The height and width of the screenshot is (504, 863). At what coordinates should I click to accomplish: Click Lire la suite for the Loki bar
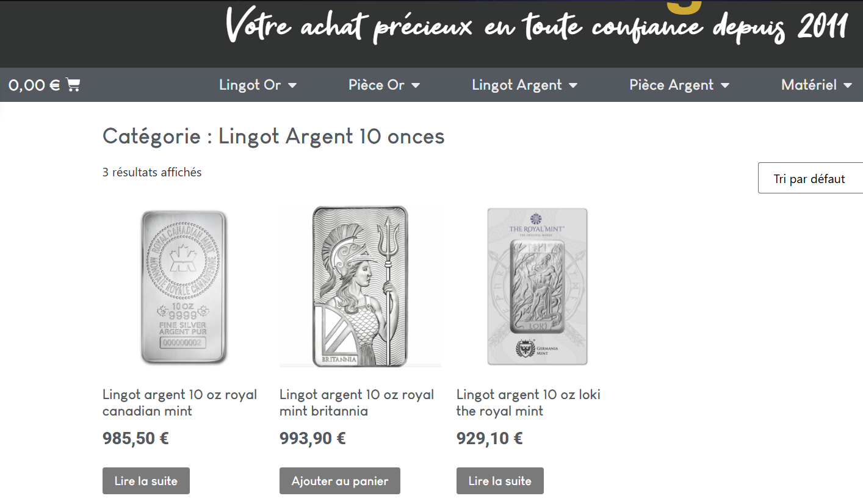tap(500, 481)
